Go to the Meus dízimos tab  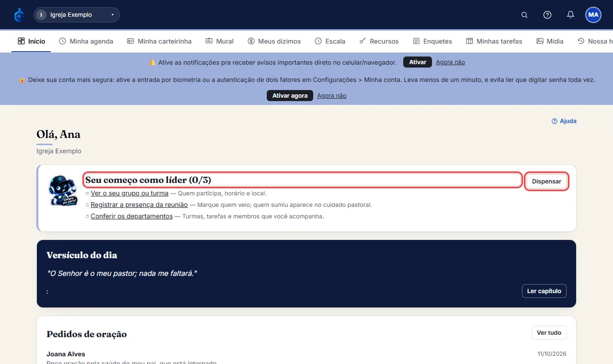click(x=274, y=41)
